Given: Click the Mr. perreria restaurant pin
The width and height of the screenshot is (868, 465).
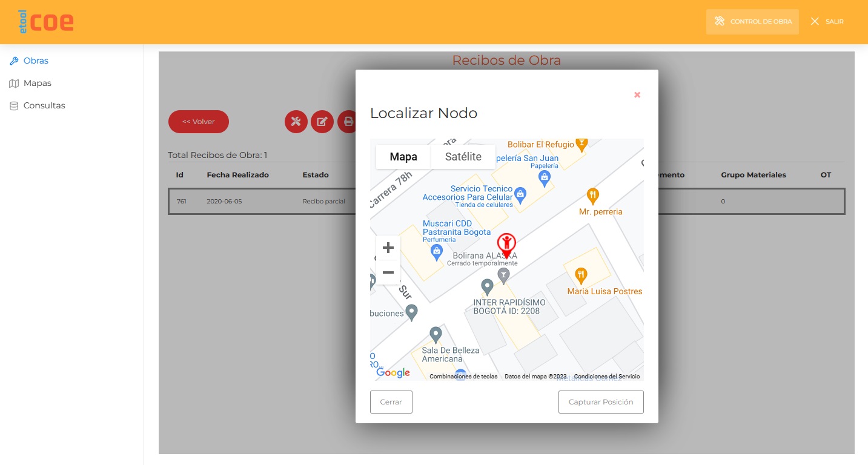Looking at the screenshot, I should coord(592,196).
